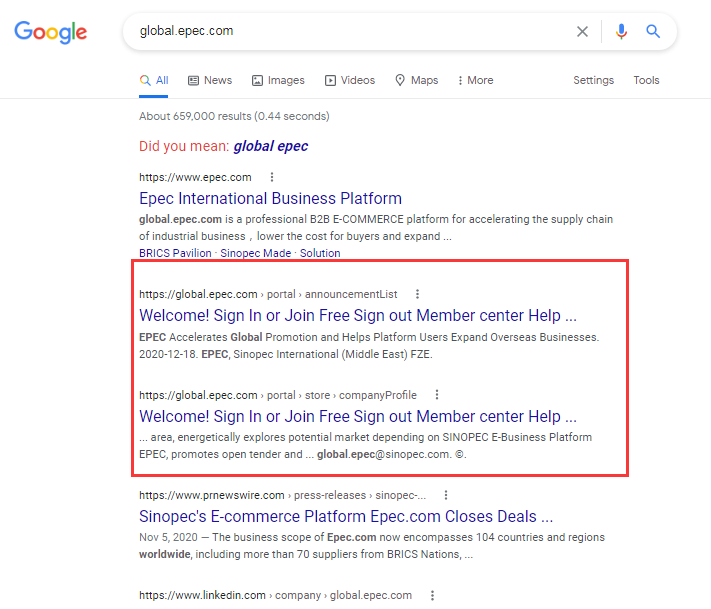711x609 pixels.
Task: Click the Images tab picture icon
Action: pyautogui.click(x=258, y=81)
